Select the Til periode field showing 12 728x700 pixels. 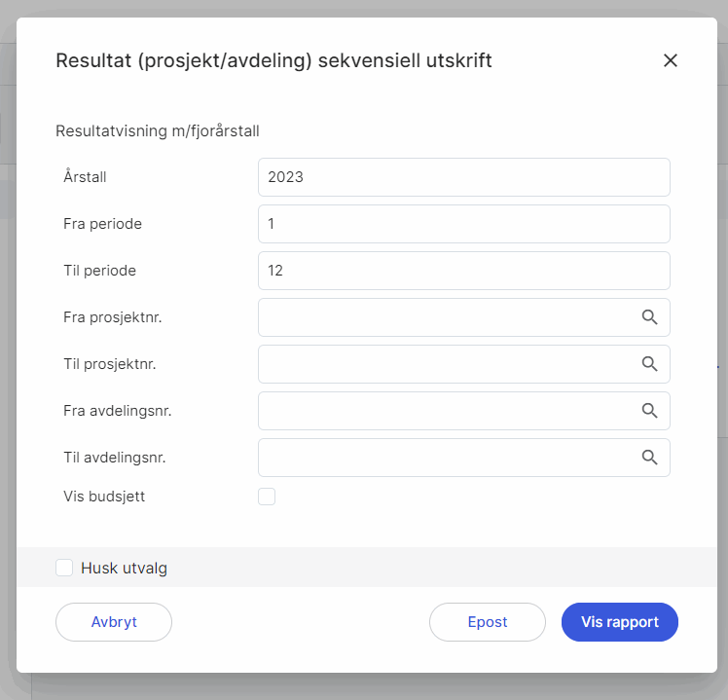[x=463, y=271]
